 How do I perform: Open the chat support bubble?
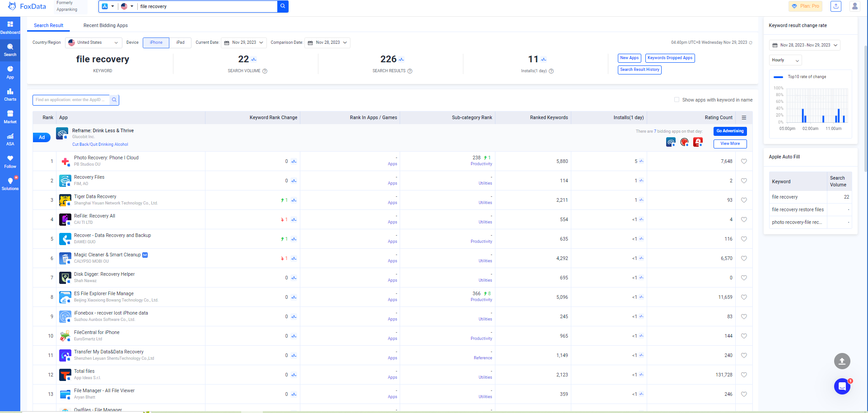click(x=842, y=386)
